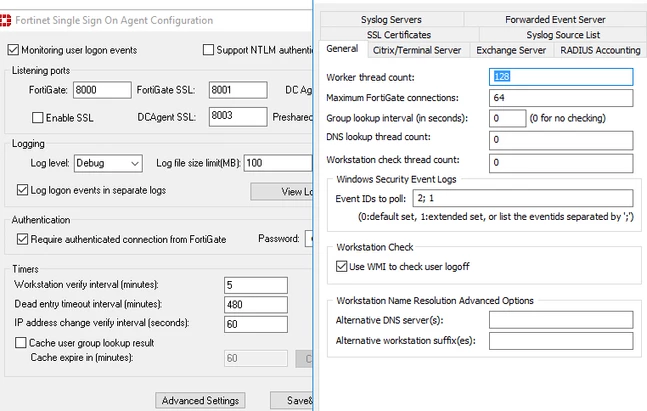Click the 'Timers' group label

coord(25,269)
